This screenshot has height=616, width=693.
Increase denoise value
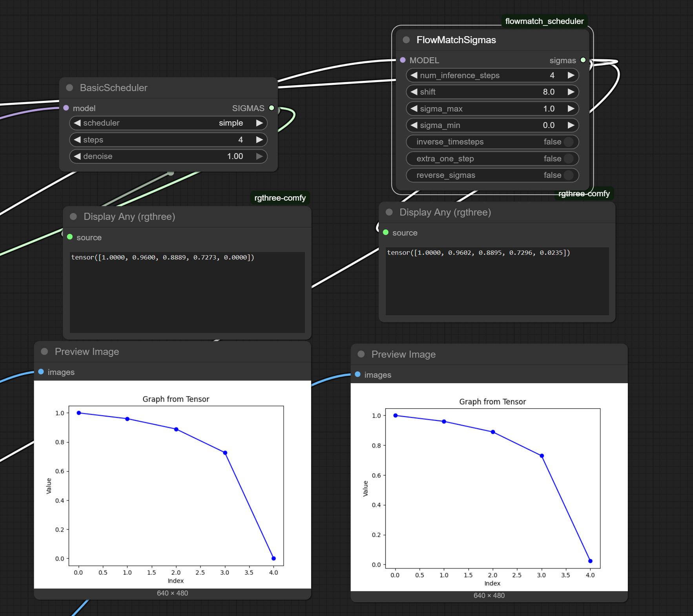(259, 156)
